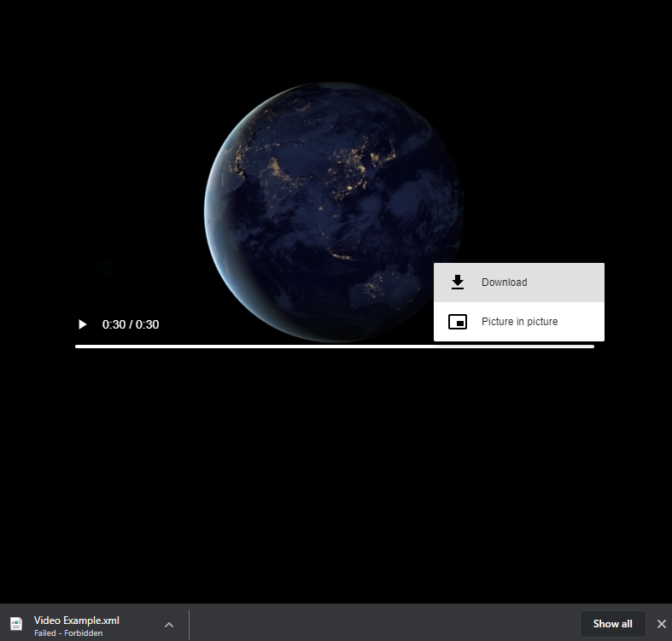Close the downloads bar
672x641 pixels.
(661, 624)
